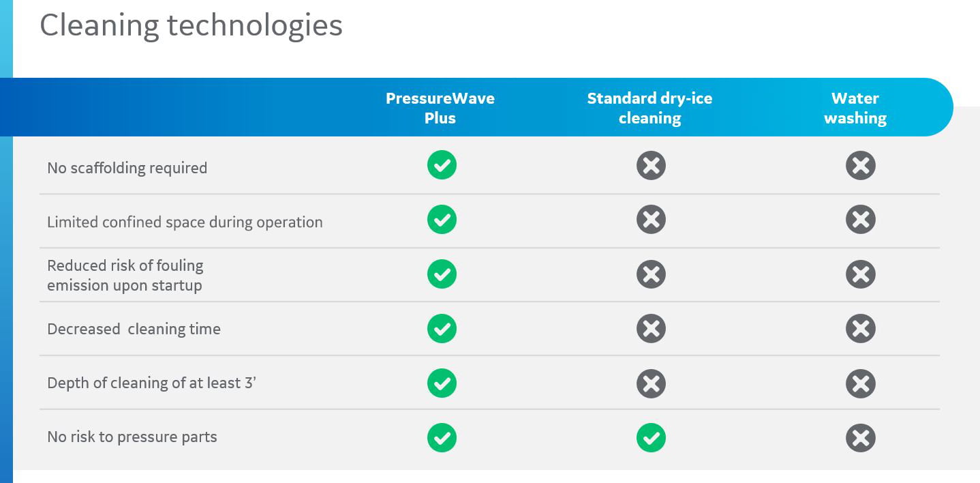Click Water washing X for Decreased cleaning time
Screen dimensions: 980x483
tap(860, 329)
